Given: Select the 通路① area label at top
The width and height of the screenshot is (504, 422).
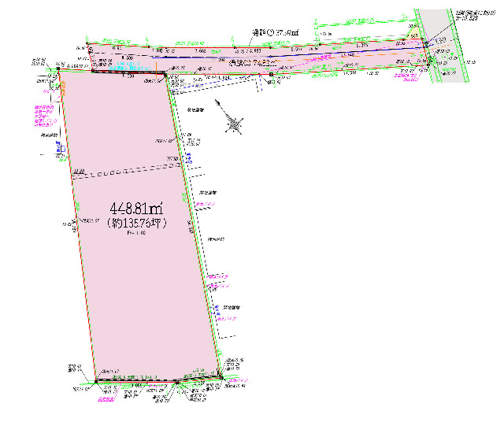Looking at the screenshot, I should (274, 31).
